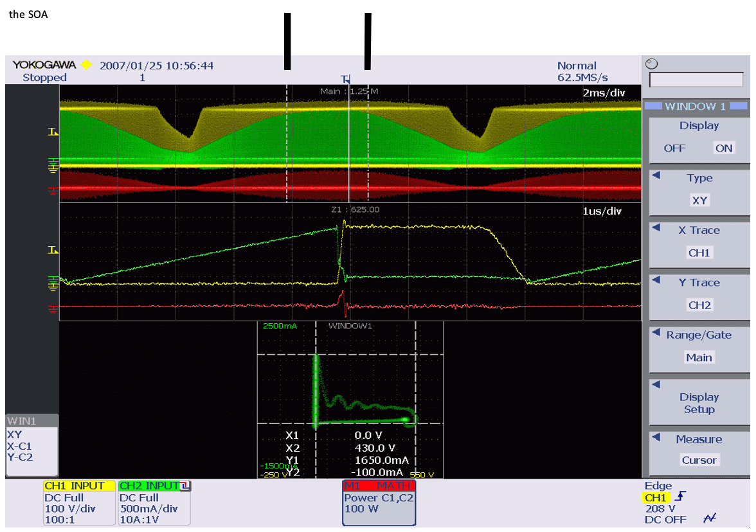Click the trigger position T marker

(346, 80)
